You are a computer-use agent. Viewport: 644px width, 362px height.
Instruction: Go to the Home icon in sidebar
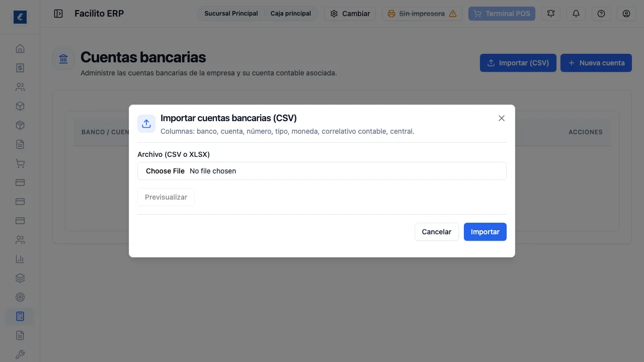pyautogui.click(x=20, y=49)
